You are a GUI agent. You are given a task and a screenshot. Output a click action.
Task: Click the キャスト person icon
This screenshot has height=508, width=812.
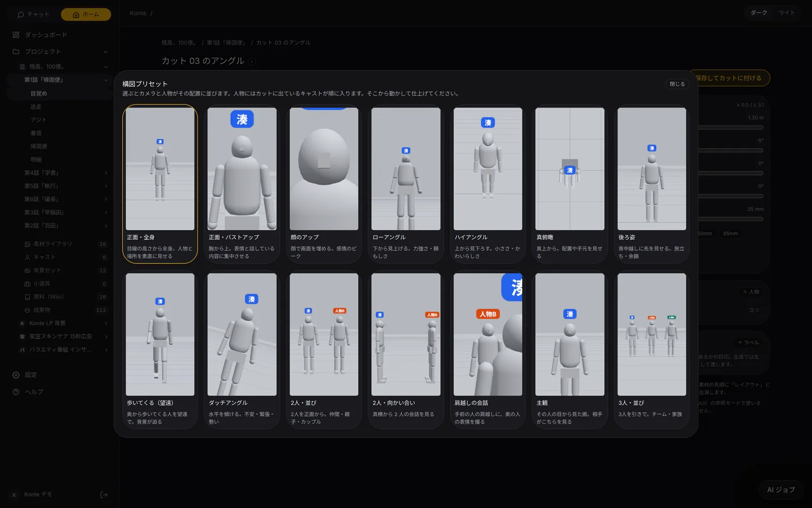(x=27, y=258)
